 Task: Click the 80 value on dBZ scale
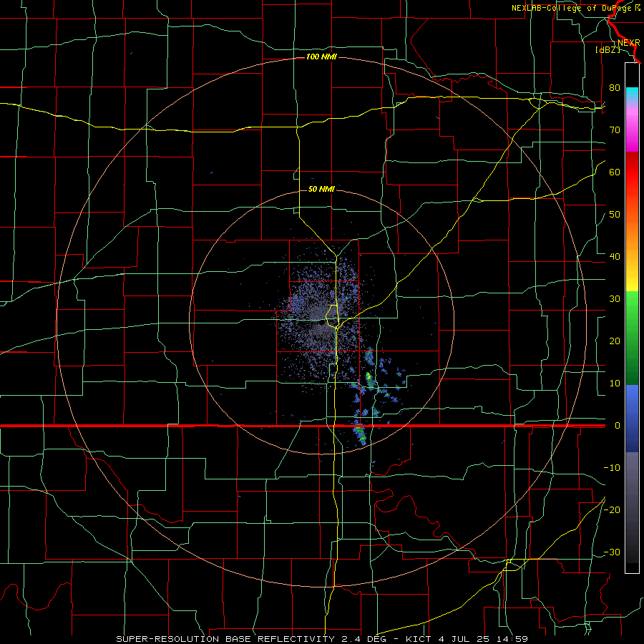tap(615, 88)
